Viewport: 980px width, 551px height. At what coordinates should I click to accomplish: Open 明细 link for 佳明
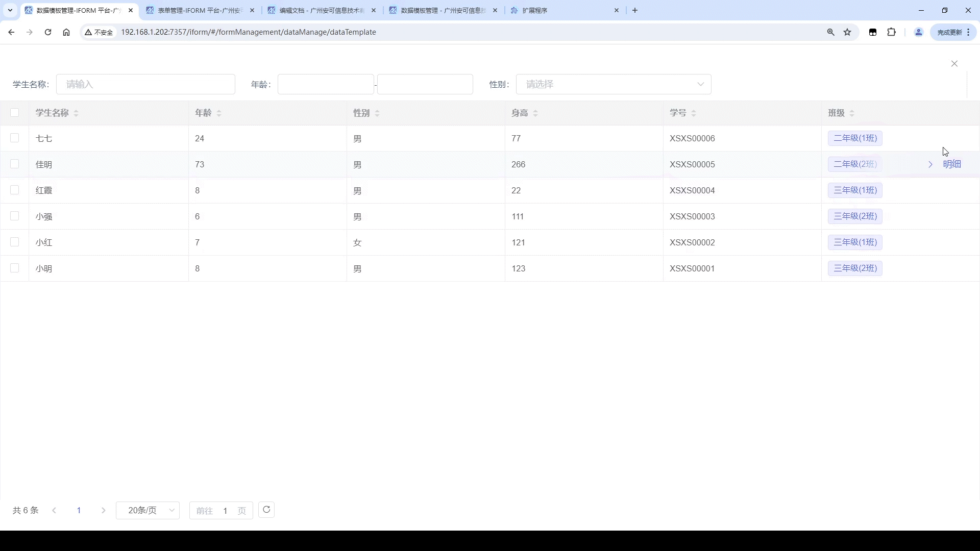click(x=951, y=164)
